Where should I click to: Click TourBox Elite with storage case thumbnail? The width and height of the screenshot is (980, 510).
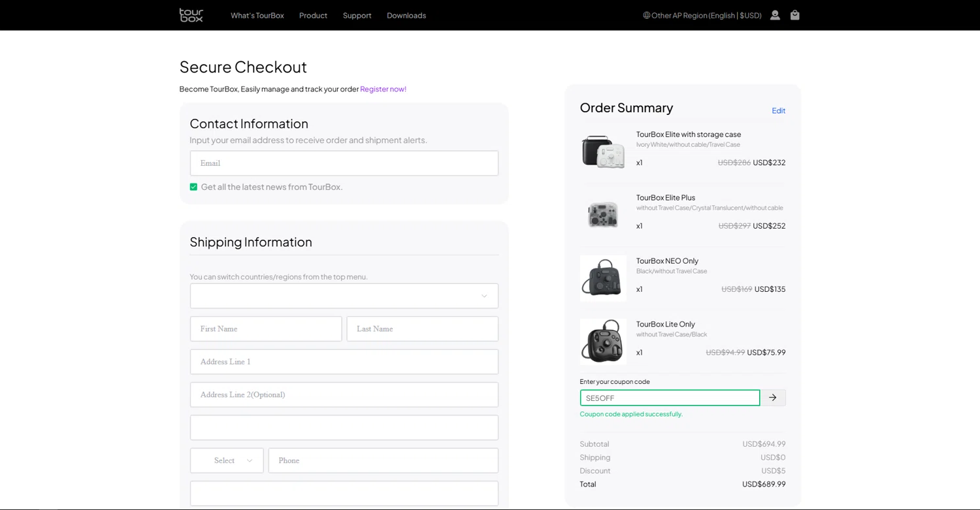pyautogui.click(x=603, y=151)
